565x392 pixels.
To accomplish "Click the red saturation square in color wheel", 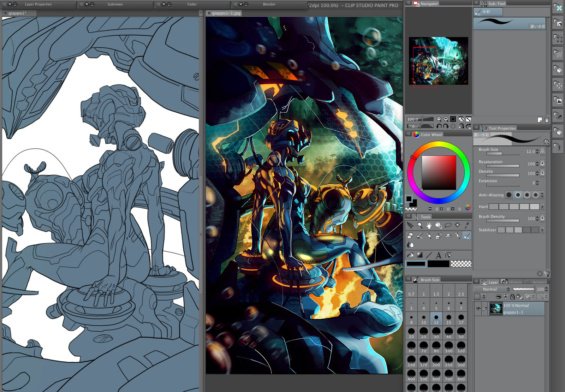I will (x=439, y=173).
